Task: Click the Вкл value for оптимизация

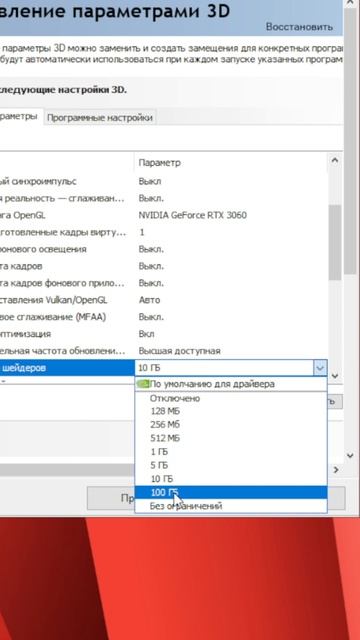Action: coord(147,334)
